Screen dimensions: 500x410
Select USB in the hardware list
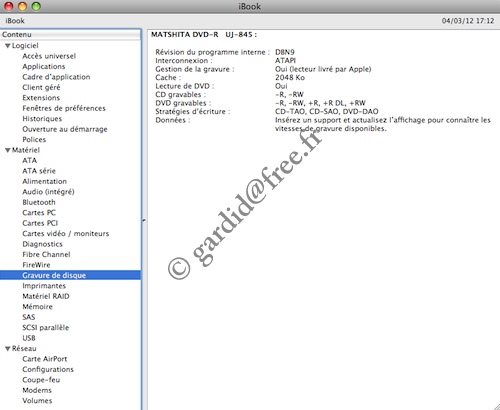click(29, 338)
